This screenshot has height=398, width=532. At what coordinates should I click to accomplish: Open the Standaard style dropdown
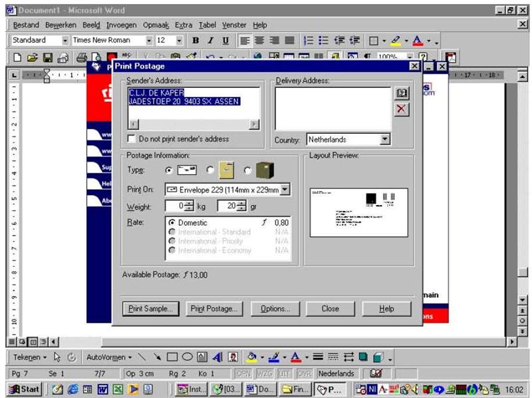pos(65,41)
